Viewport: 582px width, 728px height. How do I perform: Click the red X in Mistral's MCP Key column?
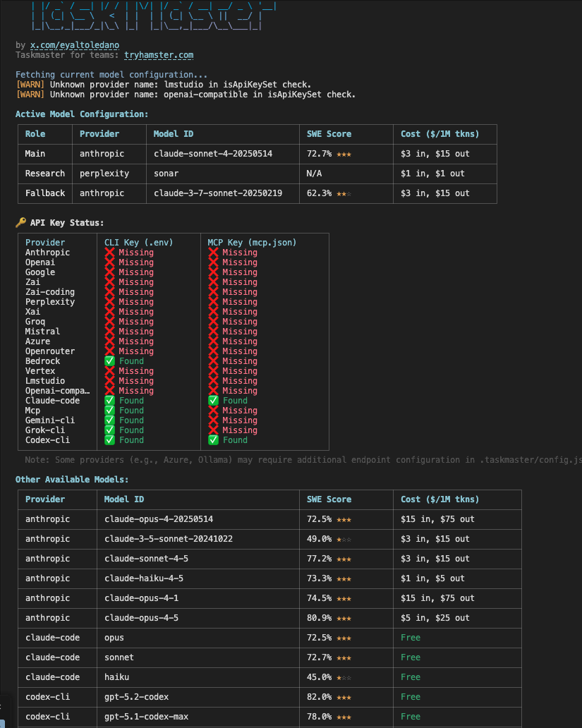213,332
